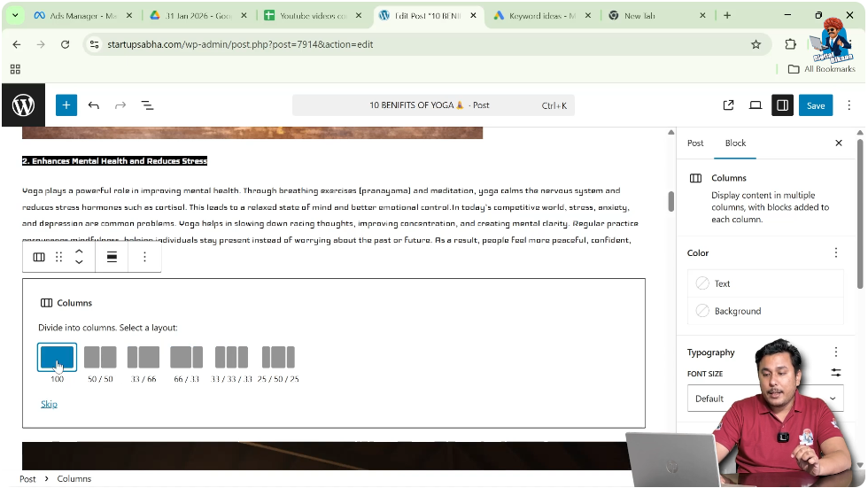Screen dimensions: 868x488
Task: Open the document overview list view
Action: [147, 105]
